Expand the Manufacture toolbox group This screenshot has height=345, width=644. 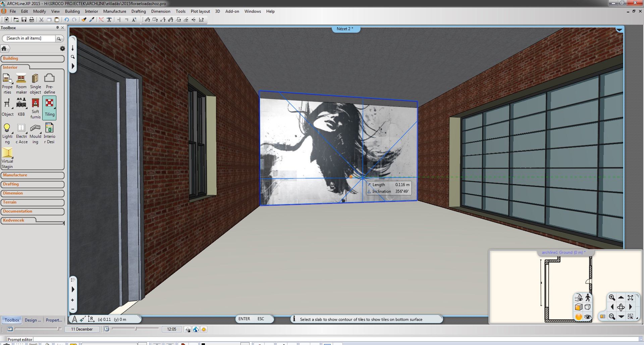click(33, 175)
